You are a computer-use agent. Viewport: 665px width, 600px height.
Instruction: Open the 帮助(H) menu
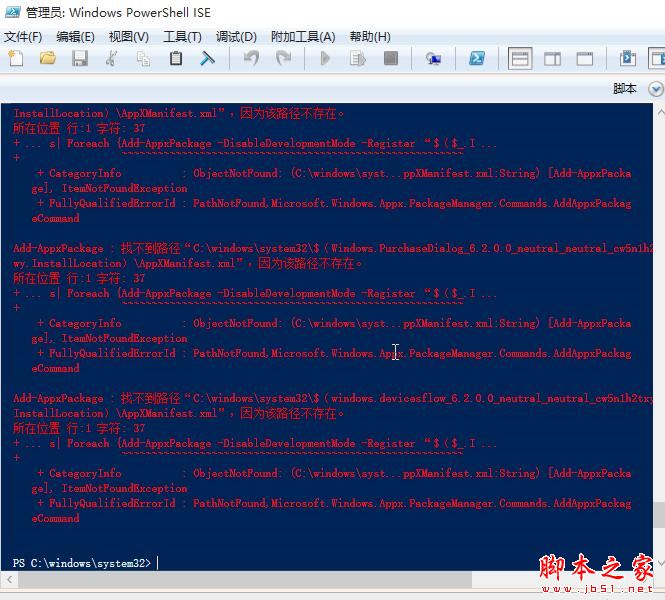[x=370, y=37]
